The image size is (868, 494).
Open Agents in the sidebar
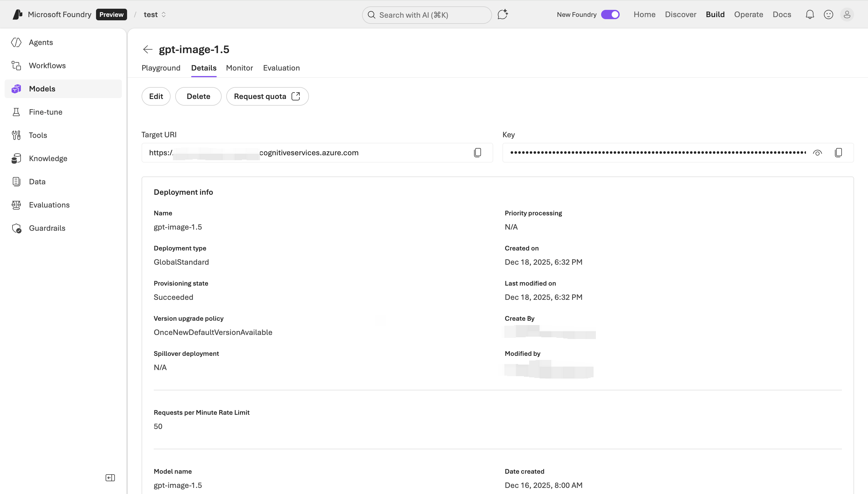coord(41,42)
